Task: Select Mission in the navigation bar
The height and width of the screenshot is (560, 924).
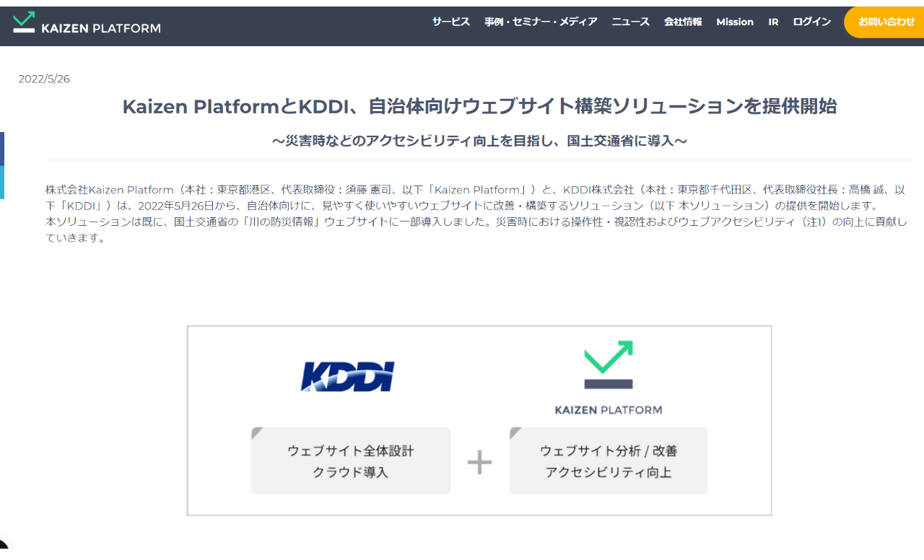Action: coord(735,22)
